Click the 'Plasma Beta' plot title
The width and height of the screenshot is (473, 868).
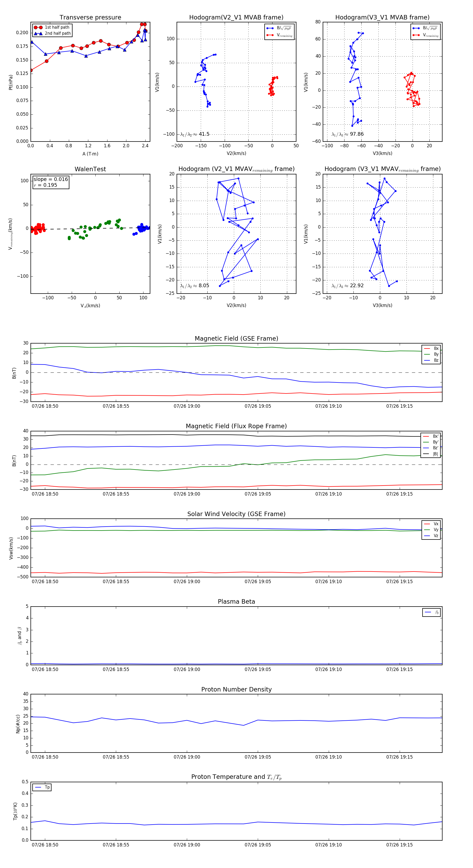pyautogui.click(x=236, y=602)
